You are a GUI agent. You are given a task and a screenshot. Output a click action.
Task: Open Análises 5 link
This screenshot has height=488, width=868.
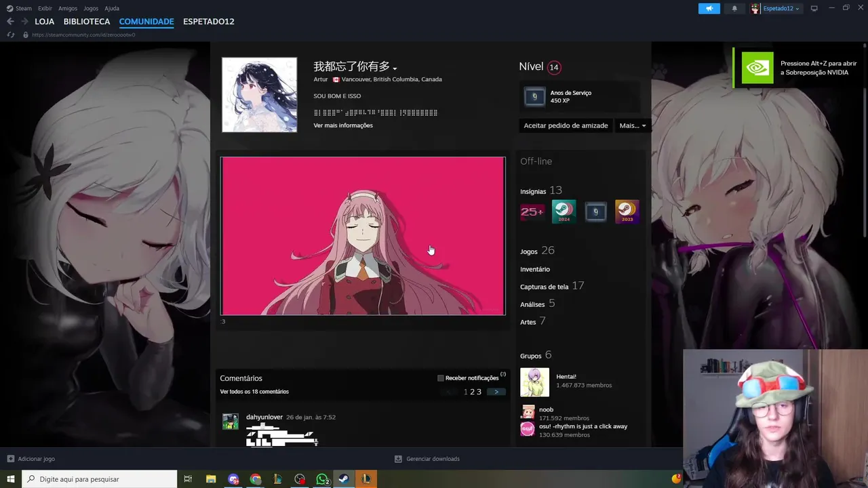point(538,304)
